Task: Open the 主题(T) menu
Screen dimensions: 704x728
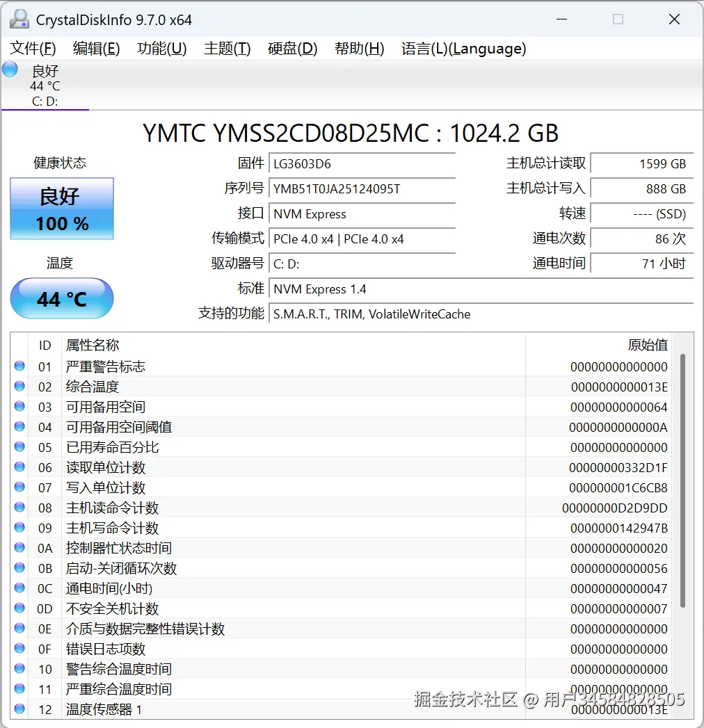Action: click(227, 48)
